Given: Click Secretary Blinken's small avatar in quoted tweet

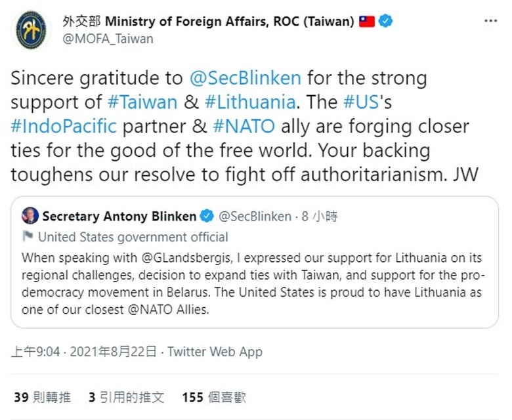Looking at the screenshot, I should 30,216.
